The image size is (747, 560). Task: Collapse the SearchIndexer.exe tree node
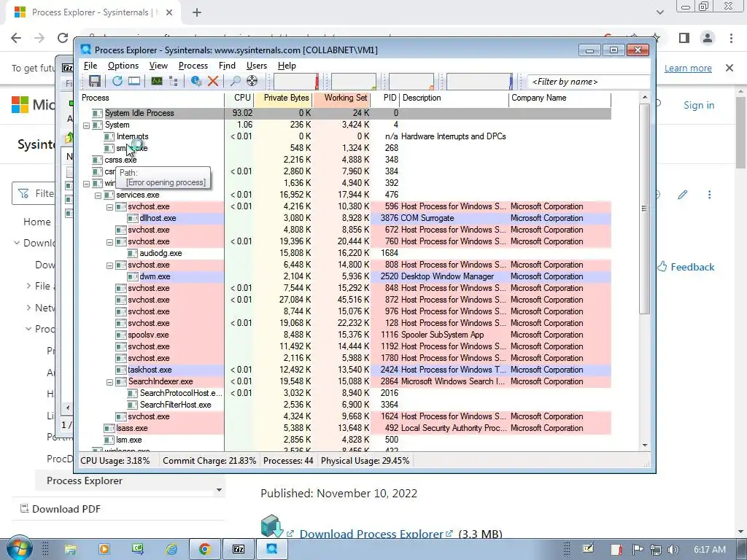tap(109, 382)
